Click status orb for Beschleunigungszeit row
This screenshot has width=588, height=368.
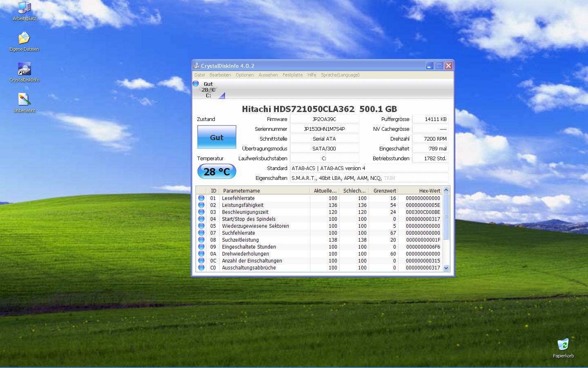201,212
